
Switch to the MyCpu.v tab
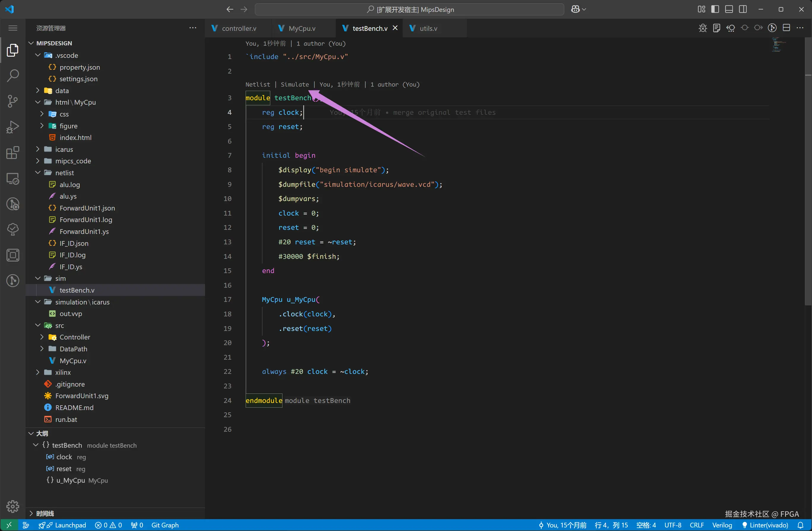(302, 28)
